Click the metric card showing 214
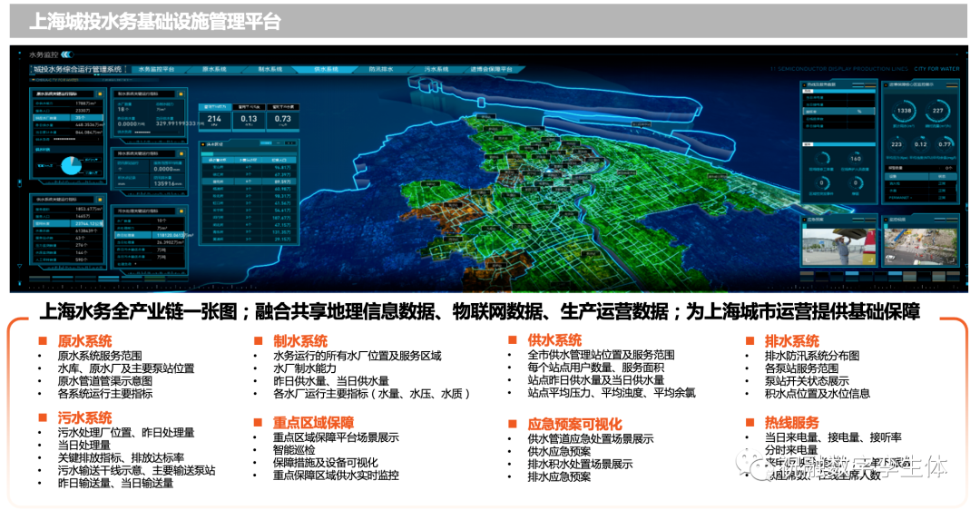 coord(215,120)
